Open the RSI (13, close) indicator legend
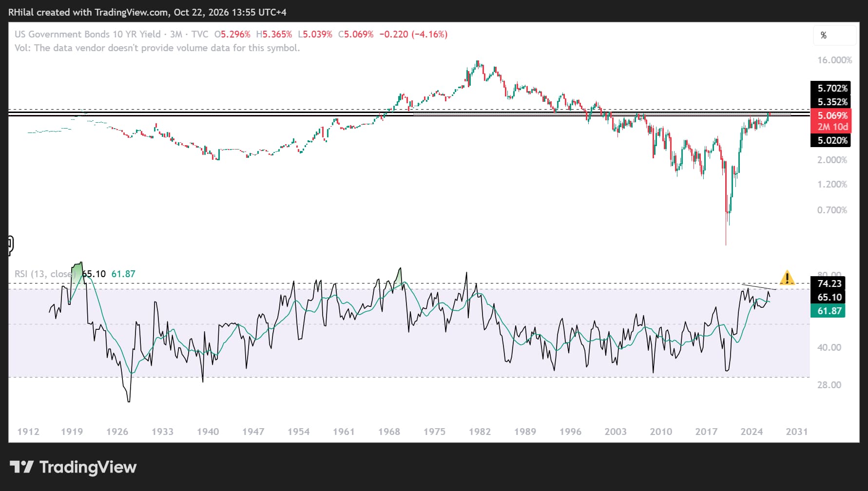 tap(45, 274)
